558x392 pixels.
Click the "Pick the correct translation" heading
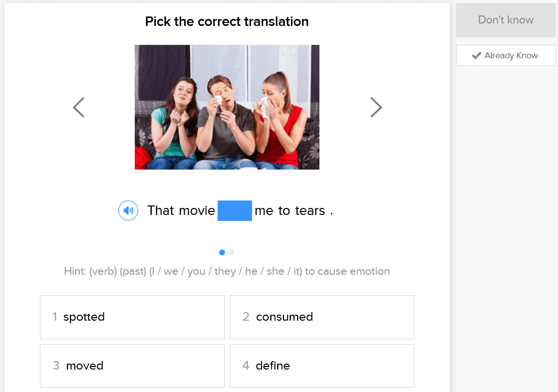point(227,21)
